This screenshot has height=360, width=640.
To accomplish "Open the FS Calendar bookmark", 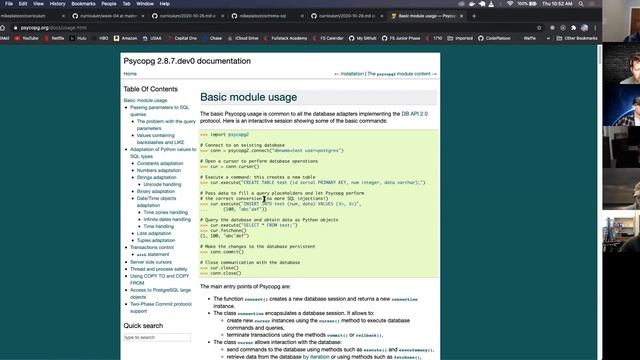I will pos(329,38).
